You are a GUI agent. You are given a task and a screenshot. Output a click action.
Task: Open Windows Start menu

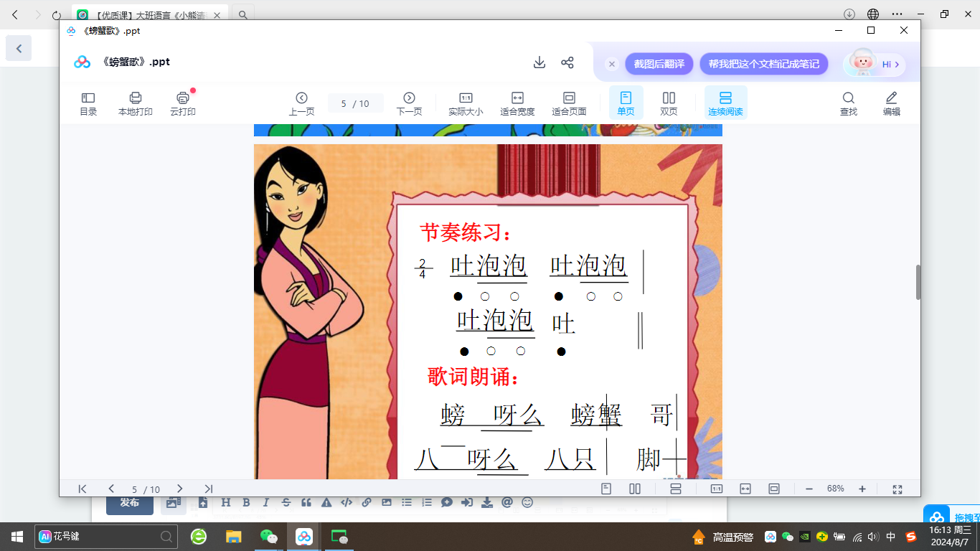(17, 537)
